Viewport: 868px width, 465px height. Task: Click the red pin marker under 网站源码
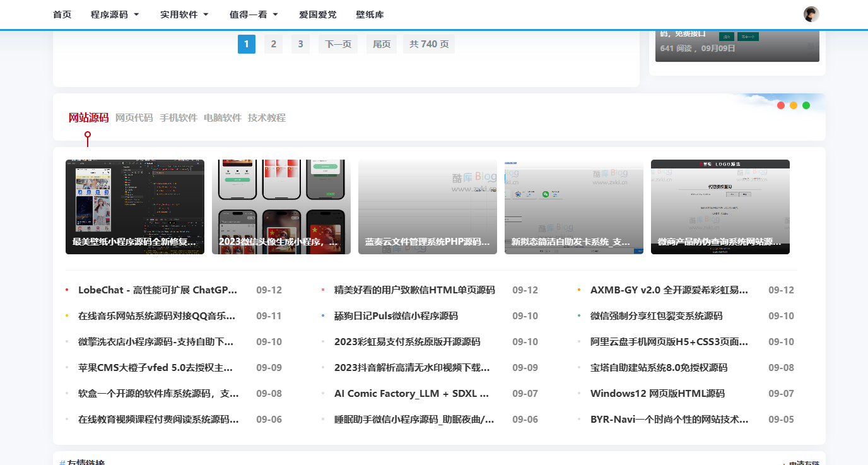(86, 134)
